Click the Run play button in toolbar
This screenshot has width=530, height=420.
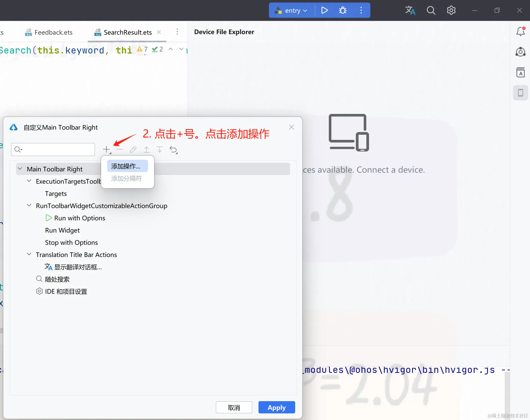[x=324, y=10]
